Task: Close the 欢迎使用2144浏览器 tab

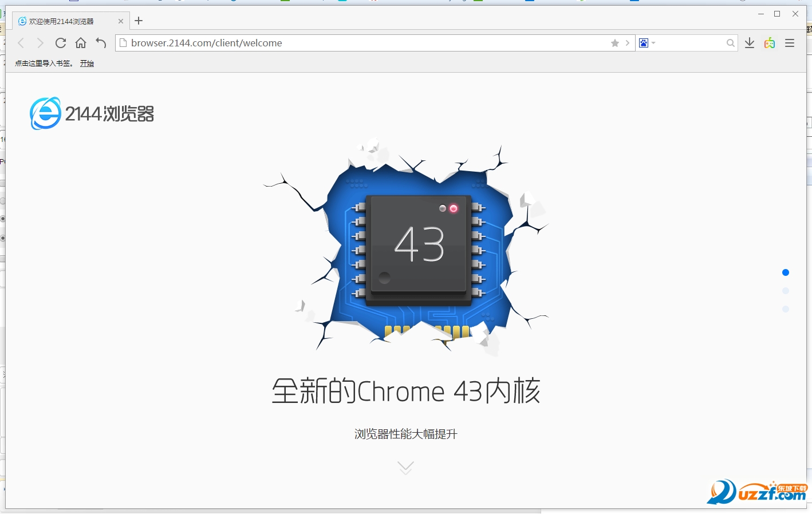Action: [121, 21]
